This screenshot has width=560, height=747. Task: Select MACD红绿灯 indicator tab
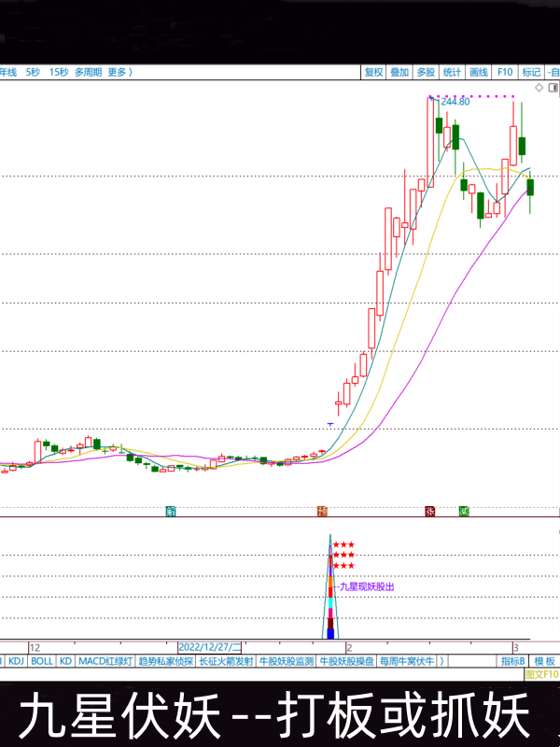pyautogui.click(x=105, y=661)
